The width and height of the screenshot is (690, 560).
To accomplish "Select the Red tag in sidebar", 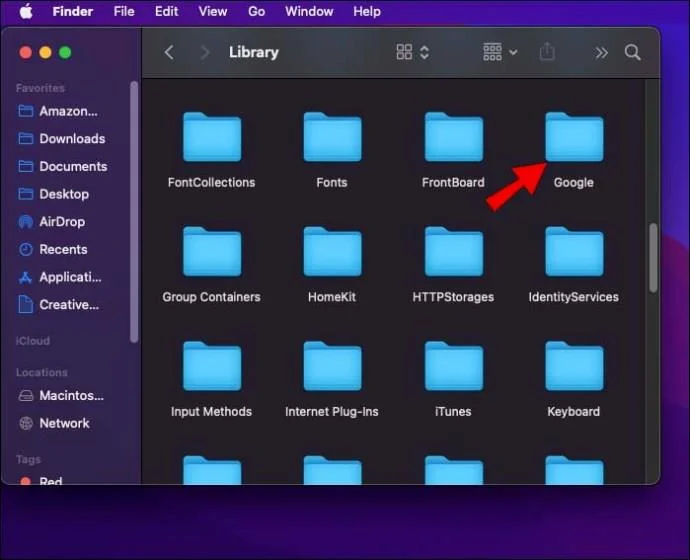I will [41, 480].
